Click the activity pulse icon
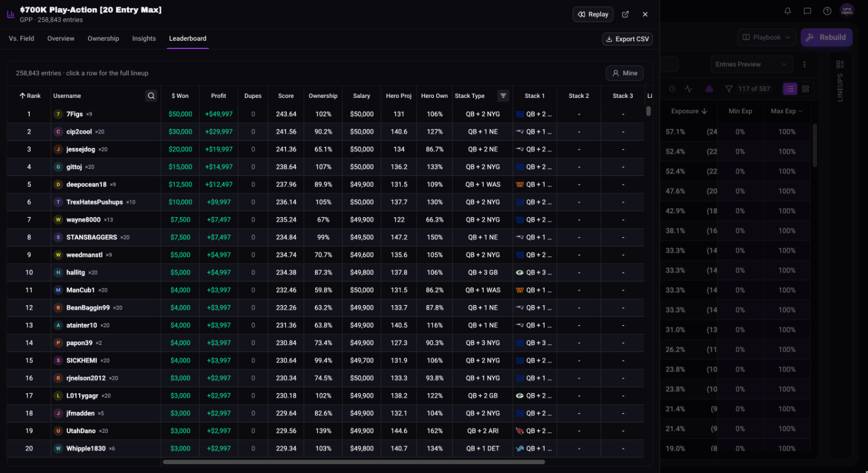This screenshot has width=868, height=473. tap(689, 89)
